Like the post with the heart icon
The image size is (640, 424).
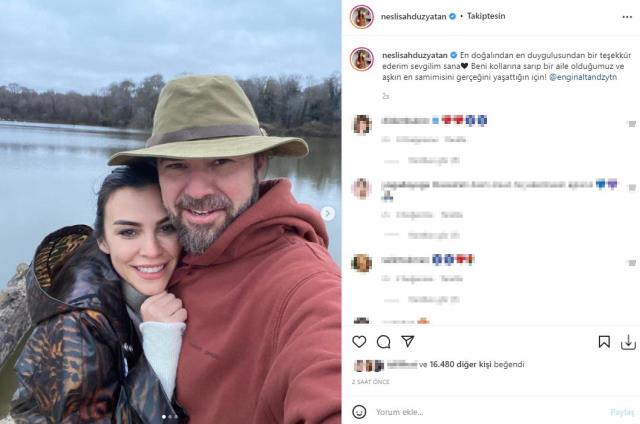tap(359, 342)
